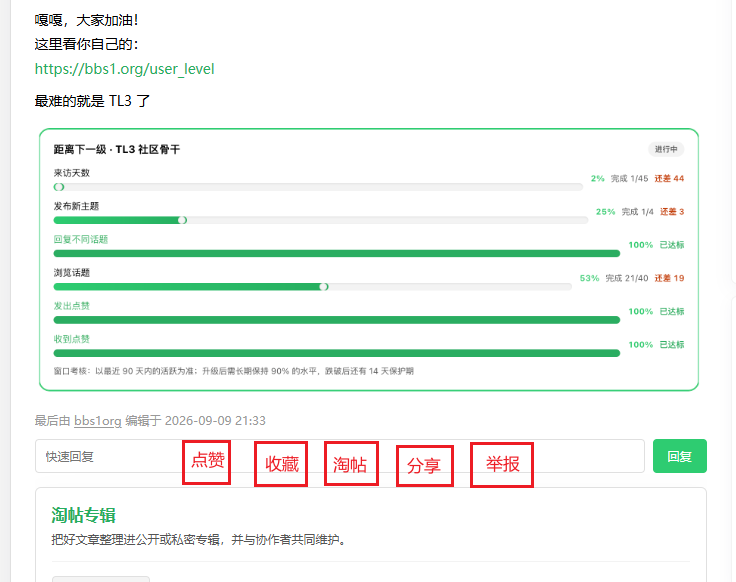Click the 发布新主题 label
Screen dimensions: 736x582
[x=76, y=206]
